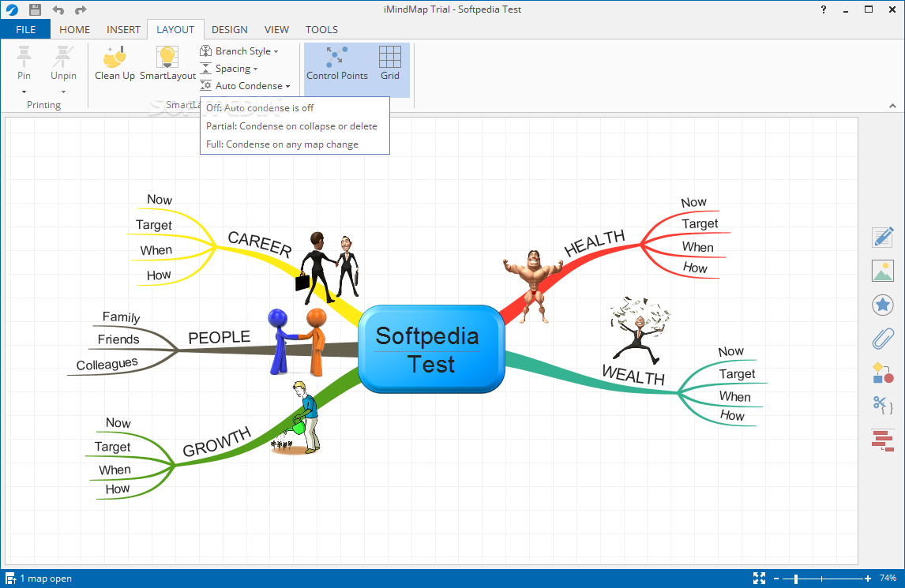This screenshot has width=905, height=588.
Task: Select the LAYOUT tab
Action: pos(175,29)
